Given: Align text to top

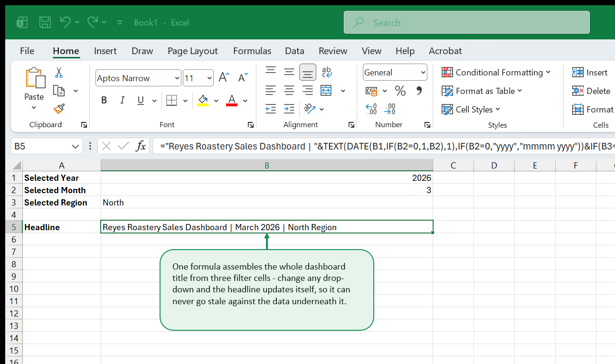Looking at the screenshot, I should pyautogui.click(x=271, y=71).
